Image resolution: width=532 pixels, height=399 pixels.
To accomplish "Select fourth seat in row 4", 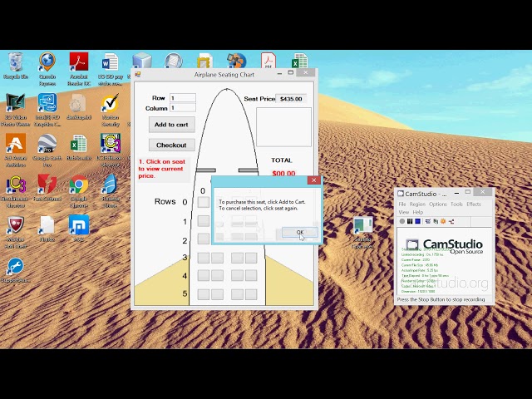I will 251,275.
